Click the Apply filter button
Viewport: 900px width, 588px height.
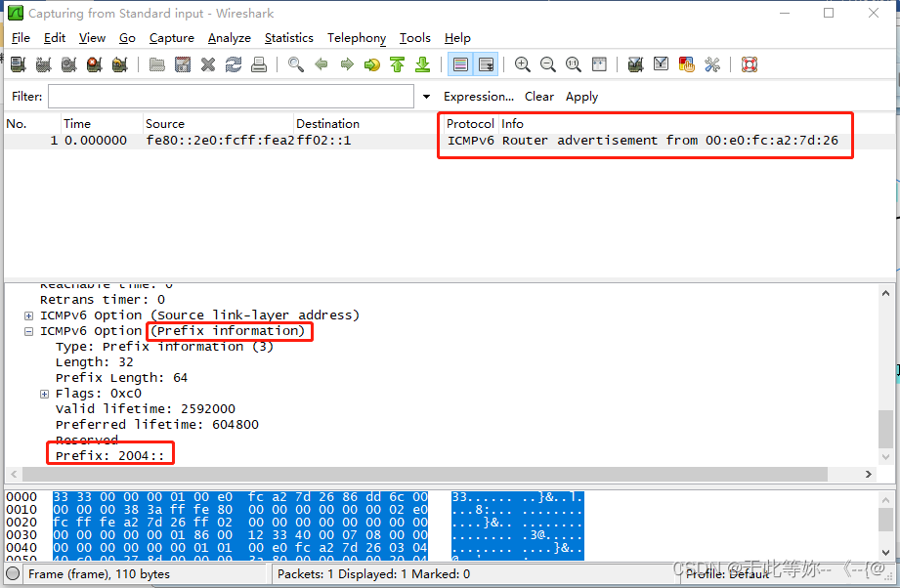coord(581,97)
